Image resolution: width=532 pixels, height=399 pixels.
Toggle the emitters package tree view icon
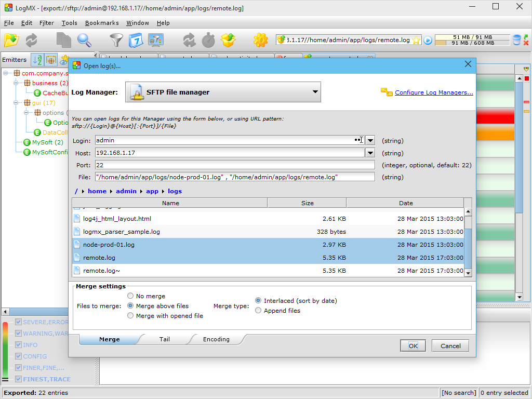[x=51, y=60]
